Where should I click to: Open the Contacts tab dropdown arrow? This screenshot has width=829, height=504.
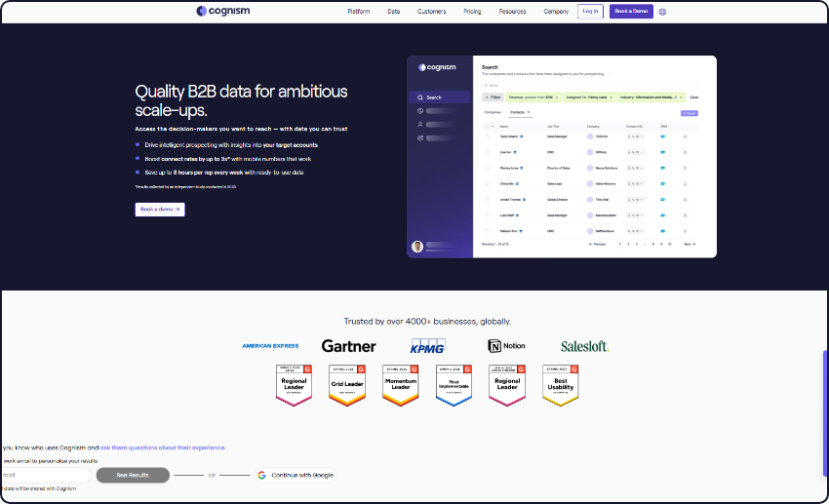coord(529,112)
